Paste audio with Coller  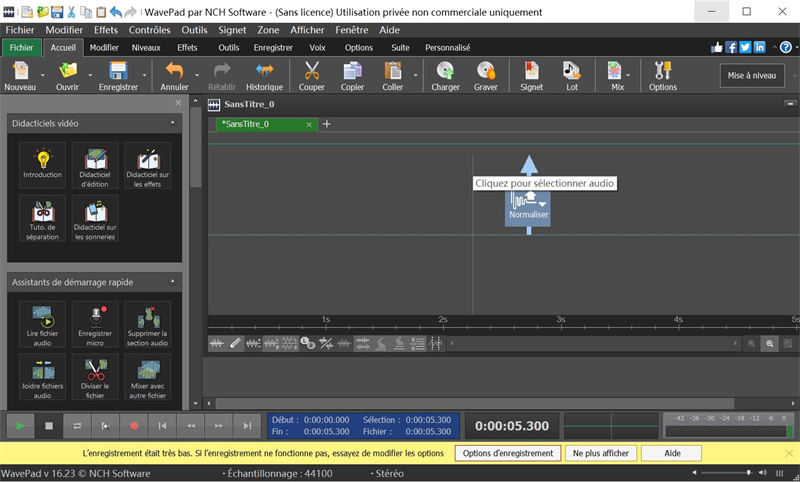(x=392, y=75)
